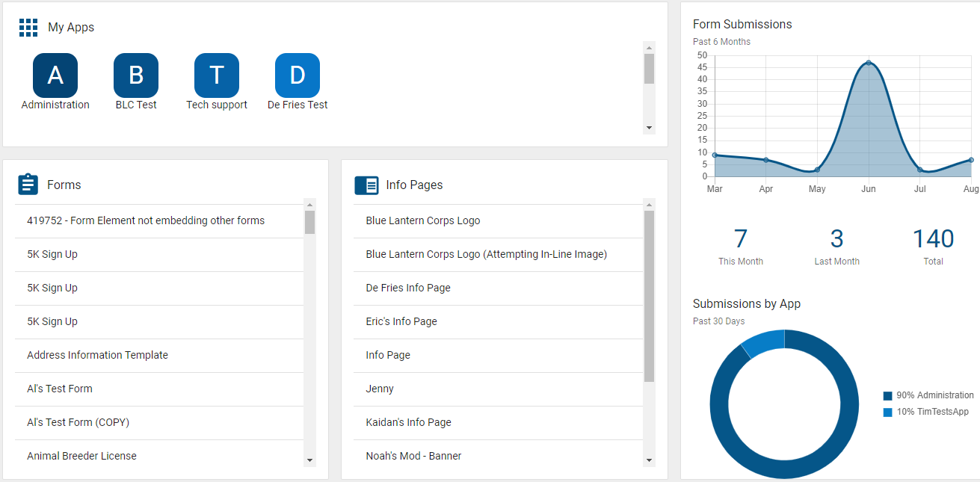980x482 pixels.
Task: Click the TimTestsApp legend color swatch
Action: [x=887, y=413]
